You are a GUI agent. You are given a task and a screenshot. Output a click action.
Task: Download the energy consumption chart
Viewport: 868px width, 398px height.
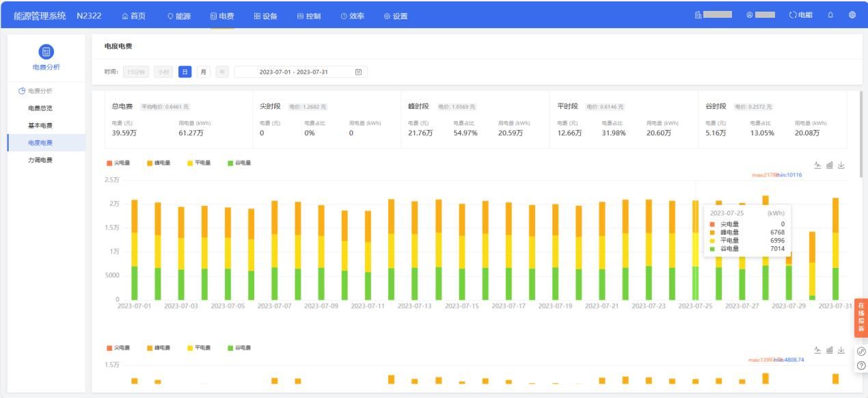click(x=841, y=165)
